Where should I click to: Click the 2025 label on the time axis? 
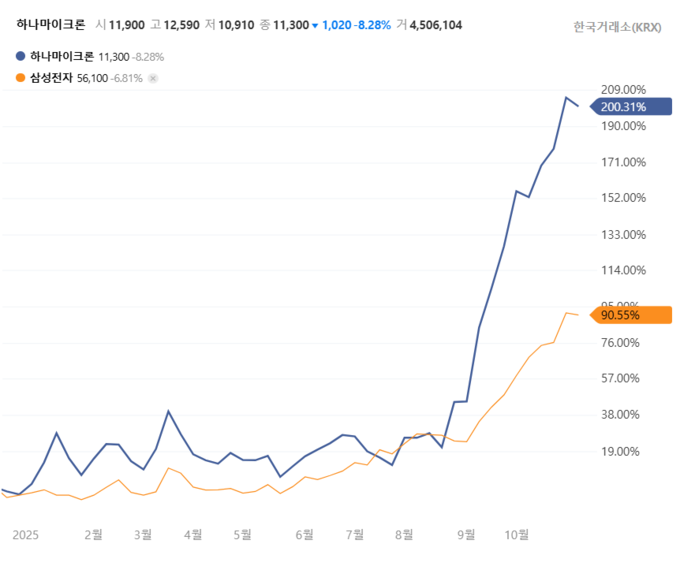(25, 535)
